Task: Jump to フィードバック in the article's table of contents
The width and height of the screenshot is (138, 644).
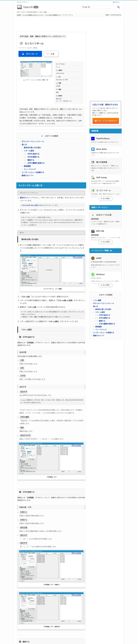Action: [30, 169]
